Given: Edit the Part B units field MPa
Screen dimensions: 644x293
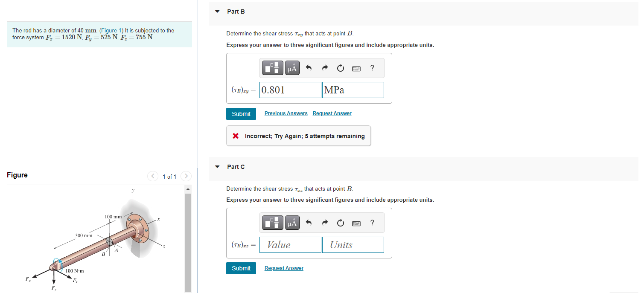Looking at the screenshot, I should (353, 90).
